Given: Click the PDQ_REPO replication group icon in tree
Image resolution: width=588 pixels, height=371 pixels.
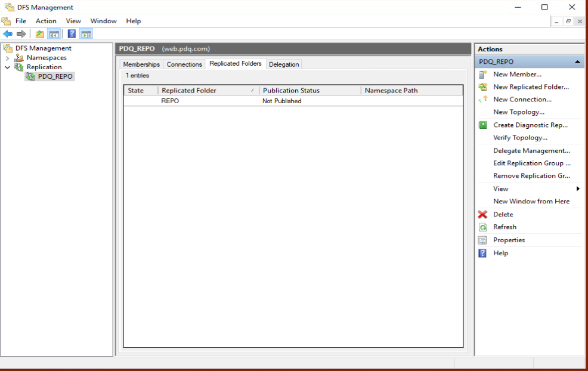Looking at the screenshot, I should (x=30, y=76).
